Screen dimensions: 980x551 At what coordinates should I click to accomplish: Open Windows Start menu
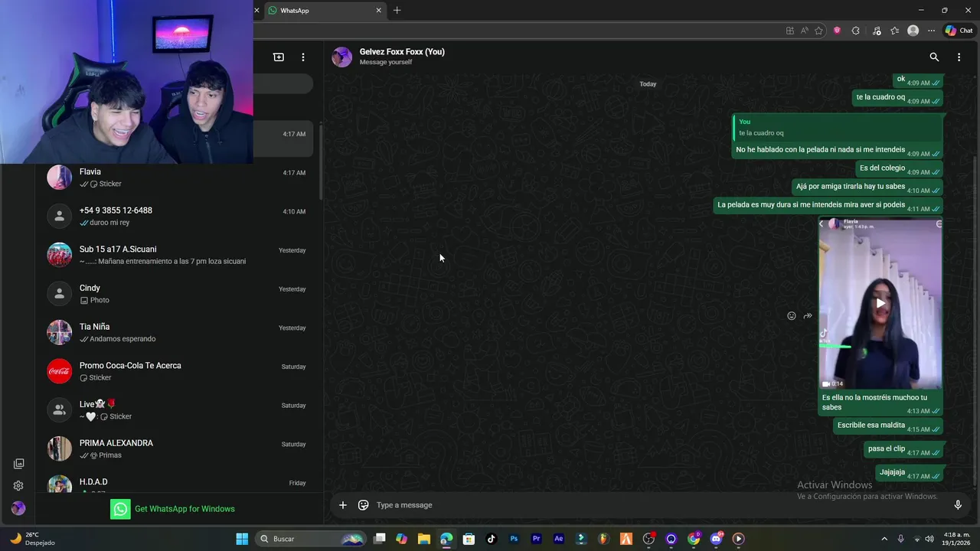point(242,539)
